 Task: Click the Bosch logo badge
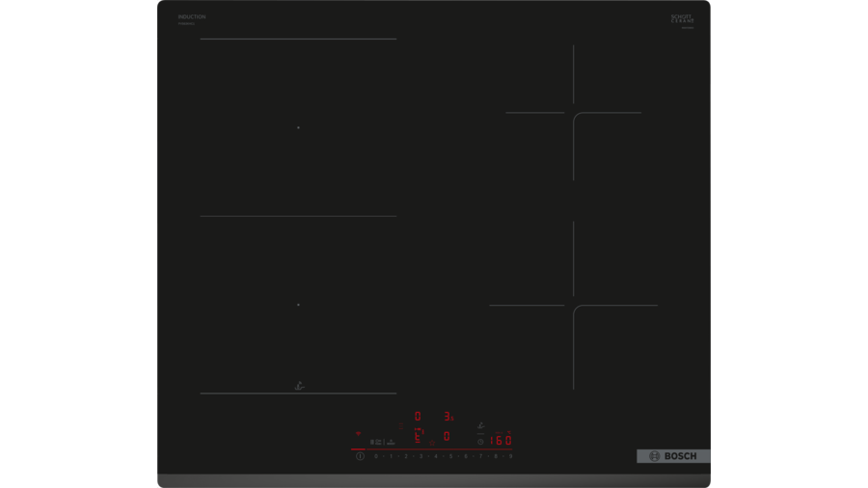[x=673, y=456]
